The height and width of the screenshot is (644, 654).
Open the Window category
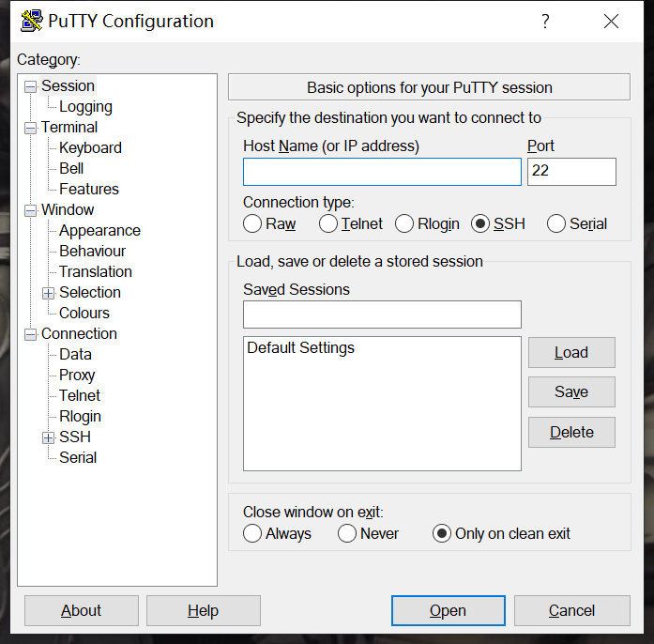click(x=68, y=210)
